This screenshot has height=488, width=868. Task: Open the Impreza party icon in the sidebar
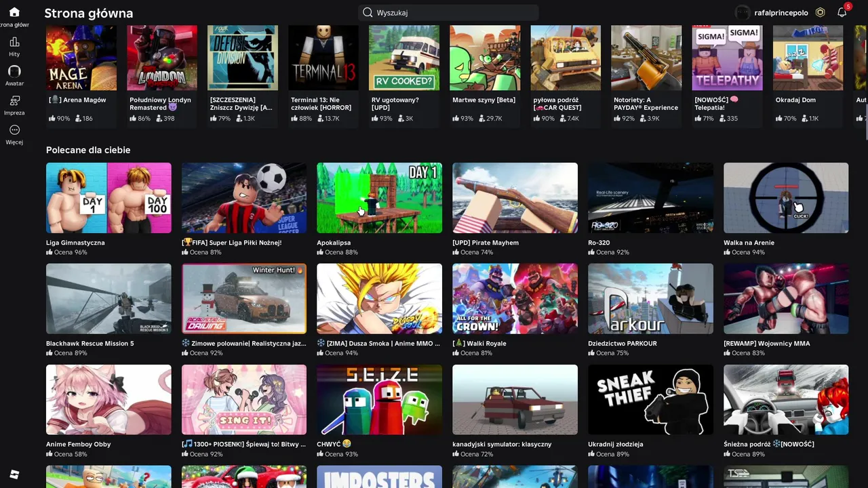(14, 100)
